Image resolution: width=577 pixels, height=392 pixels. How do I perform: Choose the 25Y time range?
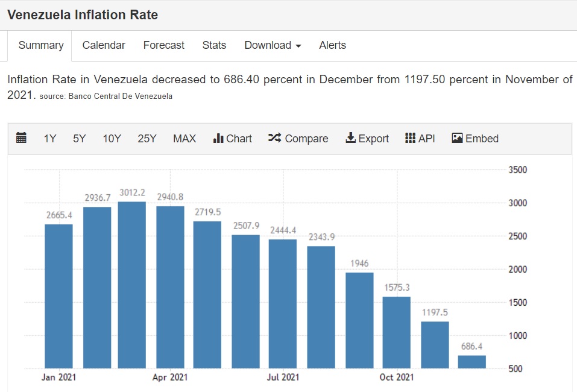click(x=147, y=138)
